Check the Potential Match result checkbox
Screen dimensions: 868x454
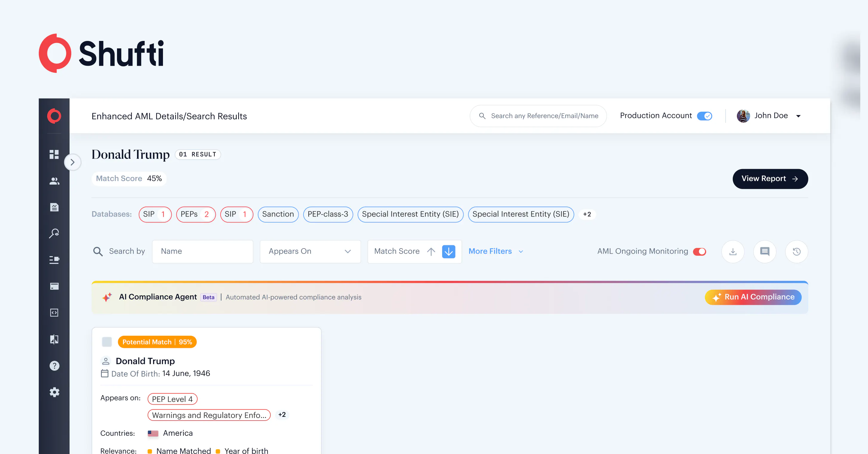tap(107, 342)
